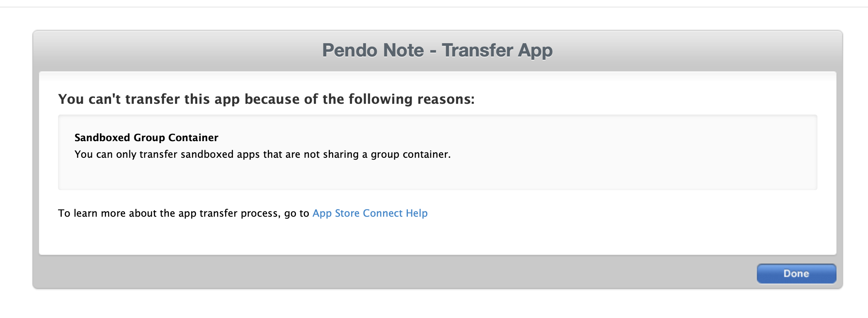Open the App Store Connect Help link

(370, 213)
